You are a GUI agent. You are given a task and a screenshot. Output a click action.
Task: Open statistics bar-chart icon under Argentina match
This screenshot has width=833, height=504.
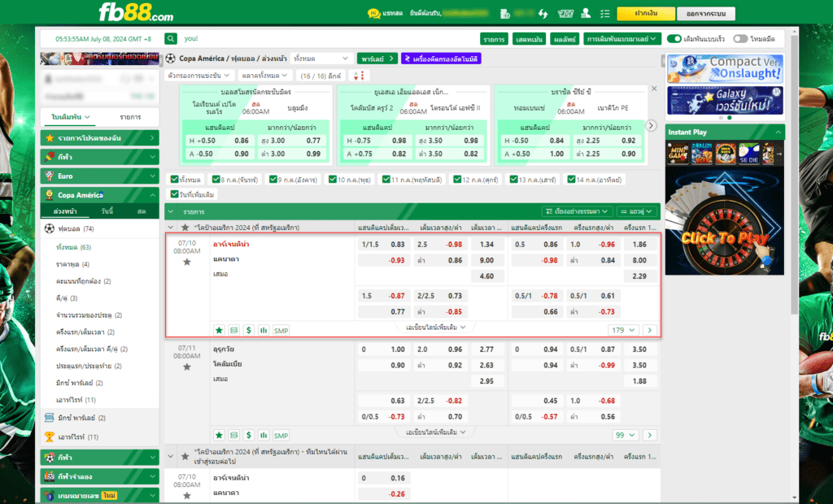[x=264, y=330]
